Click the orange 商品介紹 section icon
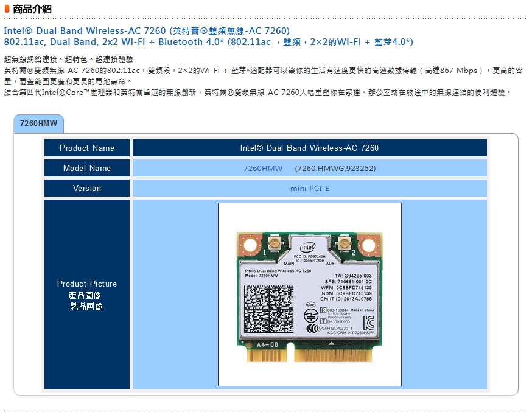Screen dimensions: 532x412 point(7,9)
